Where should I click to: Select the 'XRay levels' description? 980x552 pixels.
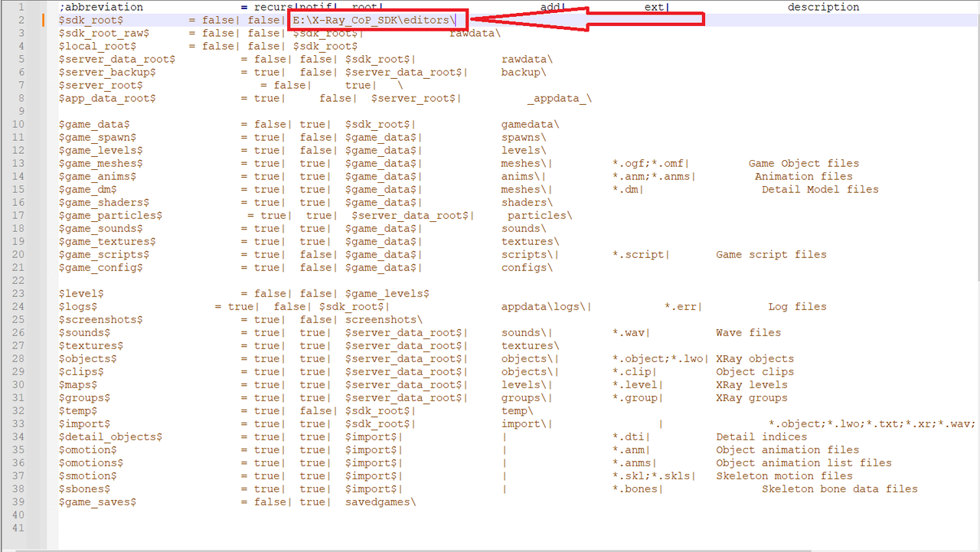click(752, 384)
